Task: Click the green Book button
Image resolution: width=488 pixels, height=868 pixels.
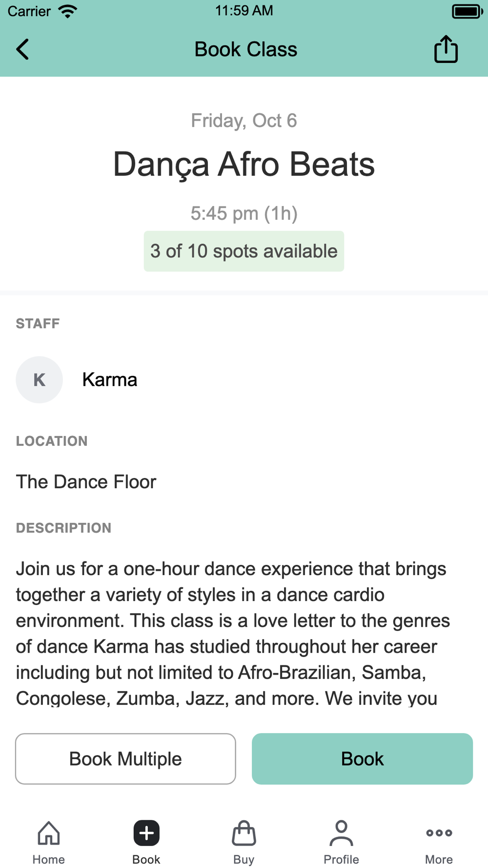Action: pyautogui.click(x=362, y=759)
